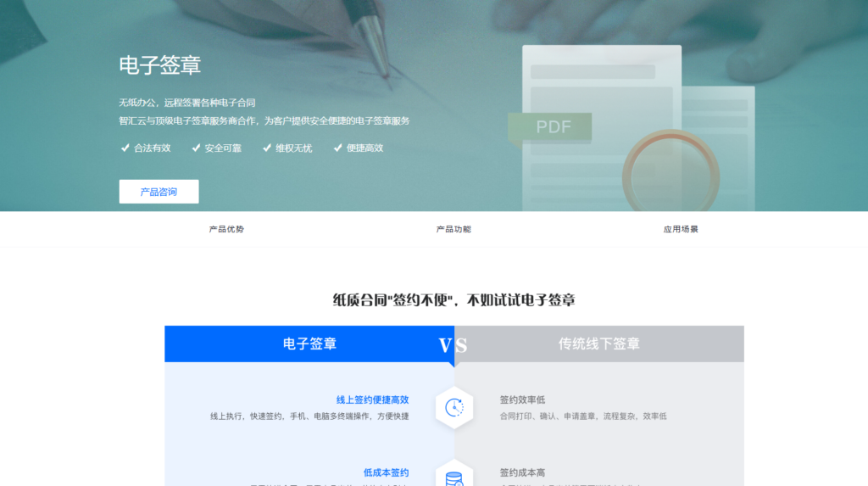Click the checkmark beside 安全可靠

pos(196,148)
